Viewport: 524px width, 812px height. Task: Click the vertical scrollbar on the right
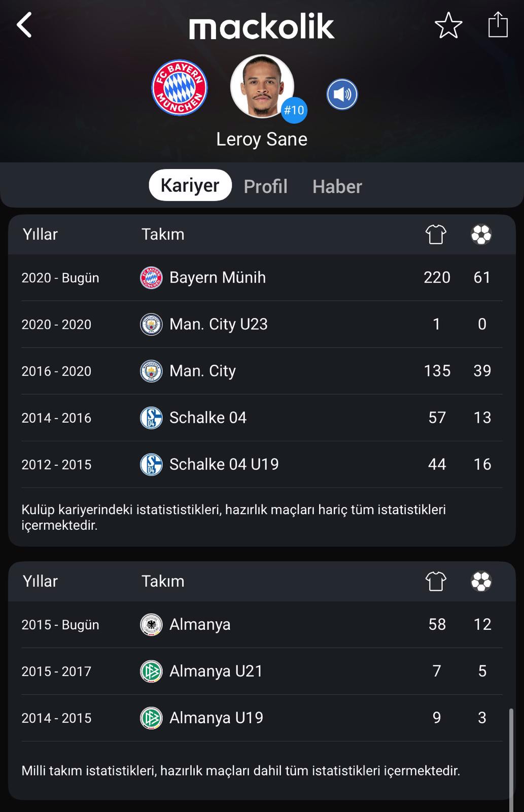511,760
